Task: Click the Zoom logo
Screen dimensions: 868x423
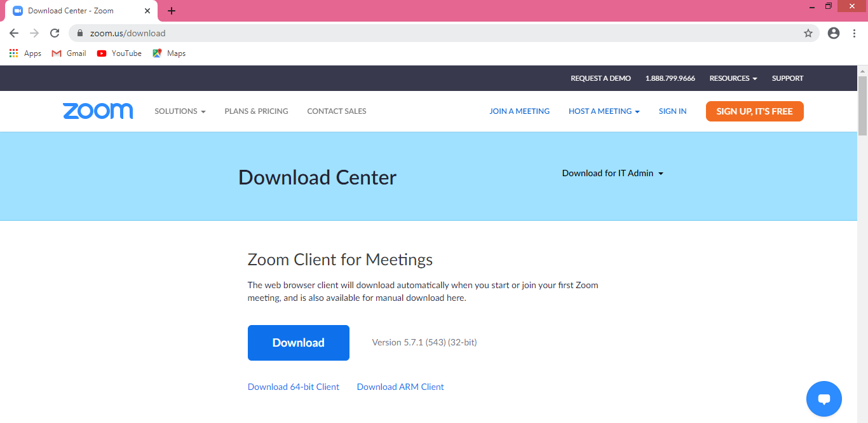Action: pyautogui.click(x=98, y=111)
